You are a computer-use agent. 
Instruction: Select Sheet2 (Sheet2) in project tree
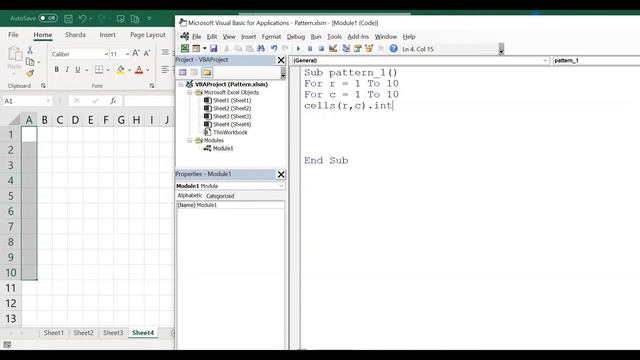click(232, 109)
